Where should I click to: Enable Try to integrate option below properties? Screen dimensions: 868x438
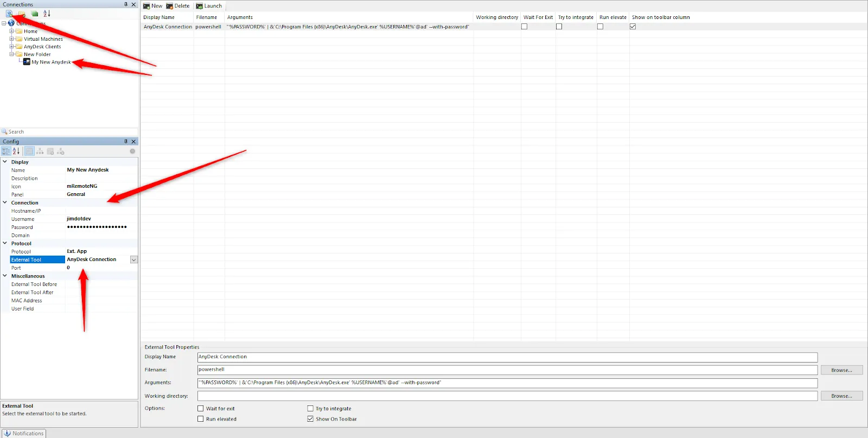[x=310, y=409]
